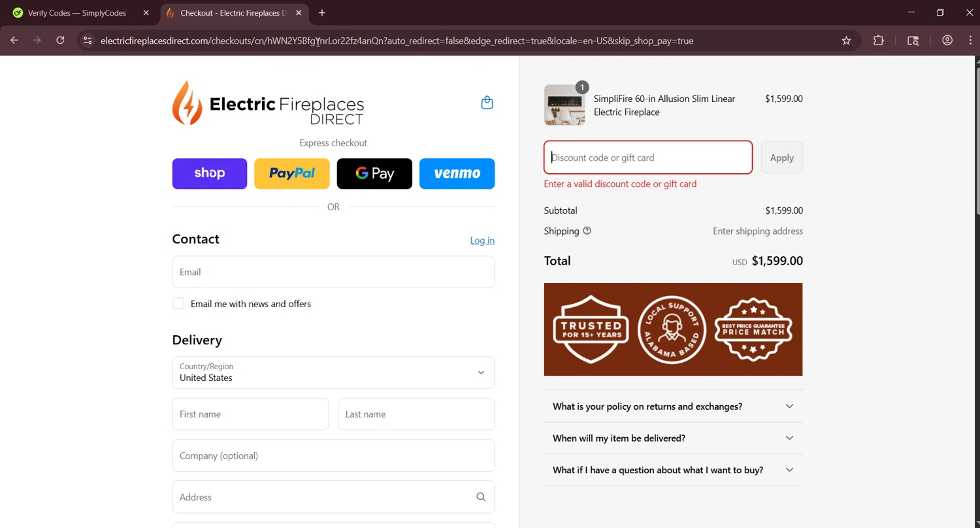Image resolution: width=980 pixels, height=528 pixels.
Task: Click the SimpliFire 60-in Allusion product name
Action: (x=664, y=105)
